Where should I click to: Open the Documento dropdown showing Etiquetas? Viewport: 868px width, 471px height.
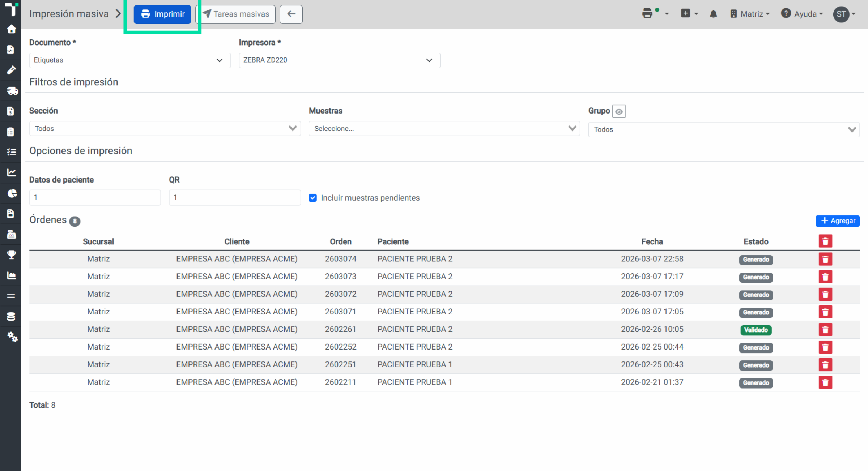(130, 60)
